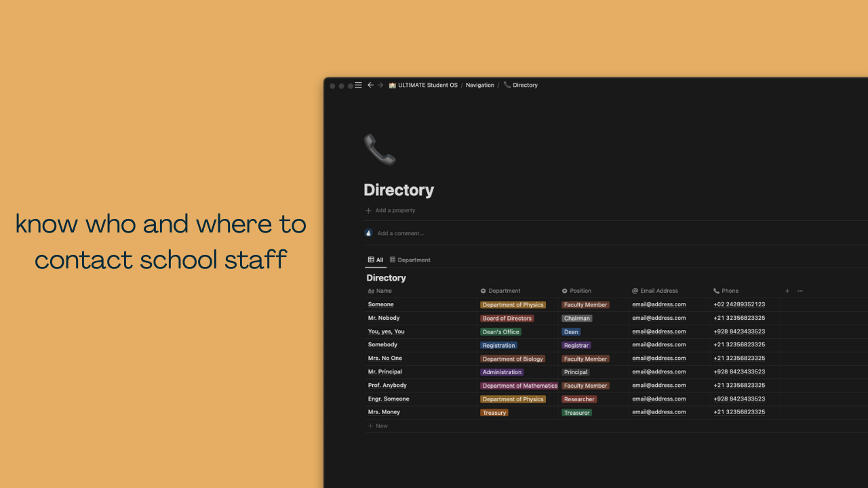The image size is (868, 488).
Task: Open the Engr. Someone row
Action: [x=389, y=399]
